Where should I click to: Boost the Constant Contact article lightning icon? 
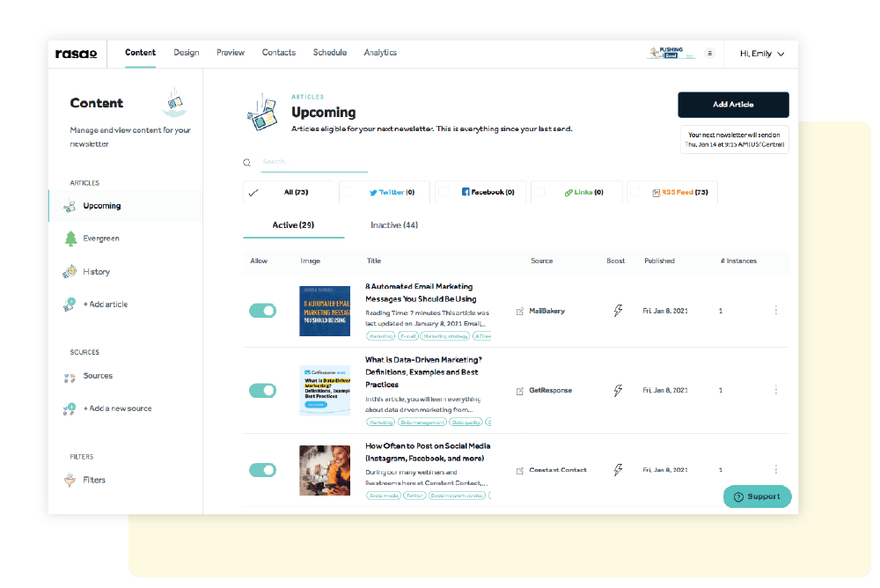click(618, 469)
